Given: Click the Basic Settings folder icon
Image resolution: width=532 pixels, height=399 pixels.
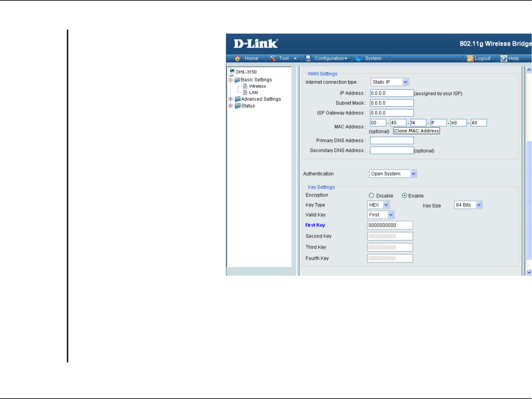Looking at the screenshot, I should point(238,80).
